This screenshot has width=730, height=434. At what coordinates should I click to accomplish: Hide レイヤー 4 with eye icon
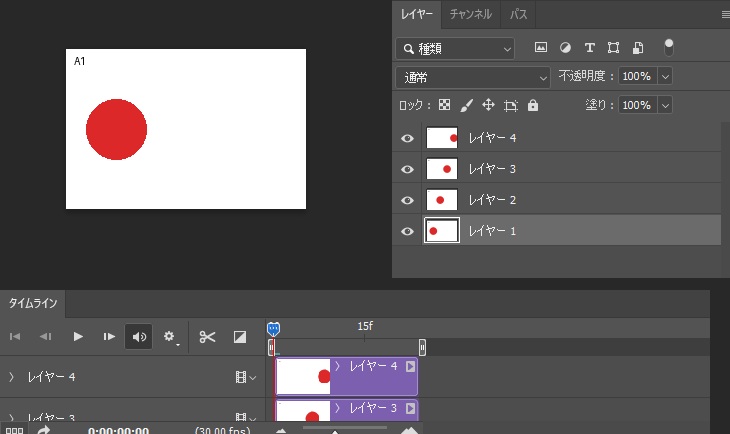407,138
